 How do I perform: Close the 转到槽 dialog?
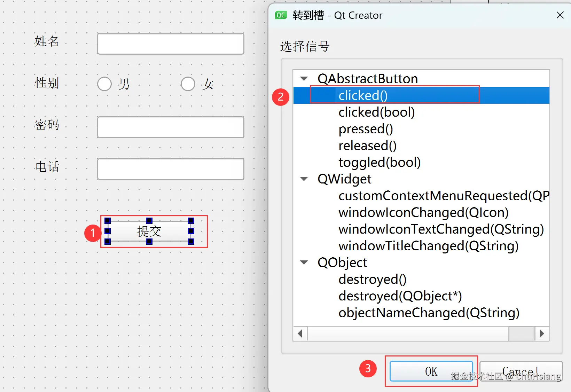[x=560, y=15]
